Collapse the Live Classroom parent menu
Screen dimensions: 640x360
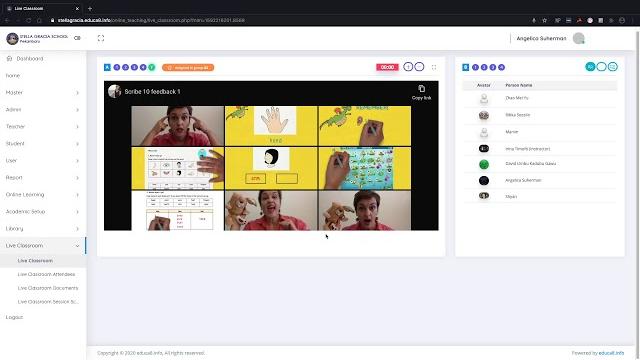(43, 246)
